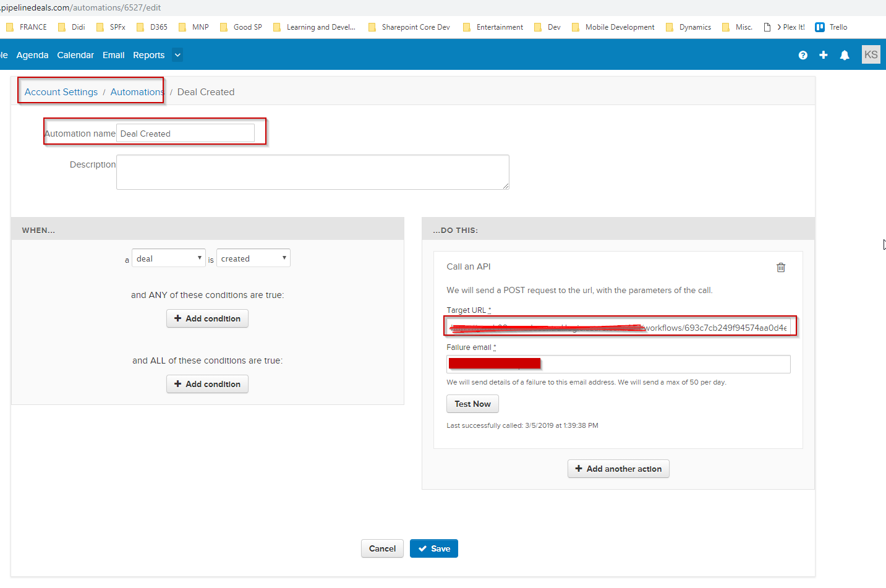Open the 'created' event dropdown
Screen dimensions: 886x588
click(253, 258)
